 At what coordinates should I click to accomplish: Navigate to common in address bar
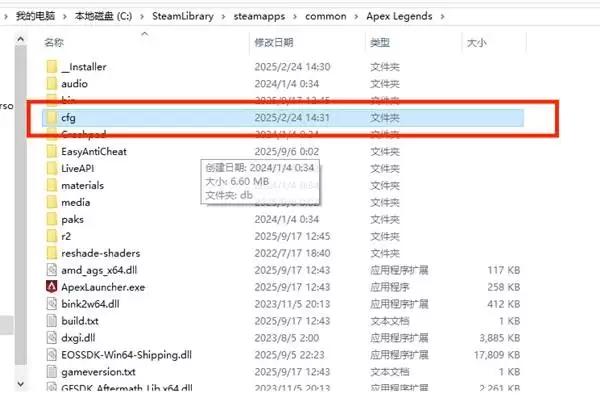[x=326, y=16]
